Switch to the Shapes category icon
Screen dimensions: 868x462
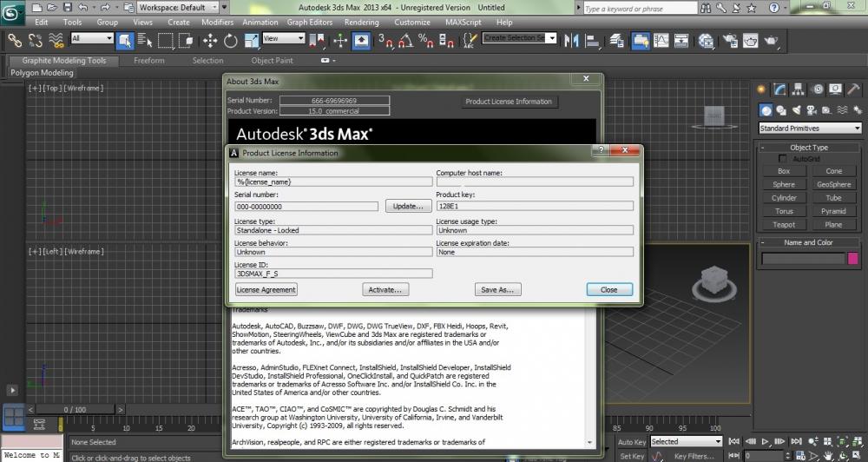click(781, 110)
